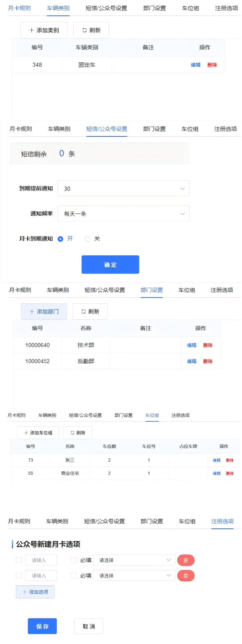Screen dimensions: 242x644
Task: Delete the second 月卡 option row via red trash icon
Action: [x=186, y=576]
